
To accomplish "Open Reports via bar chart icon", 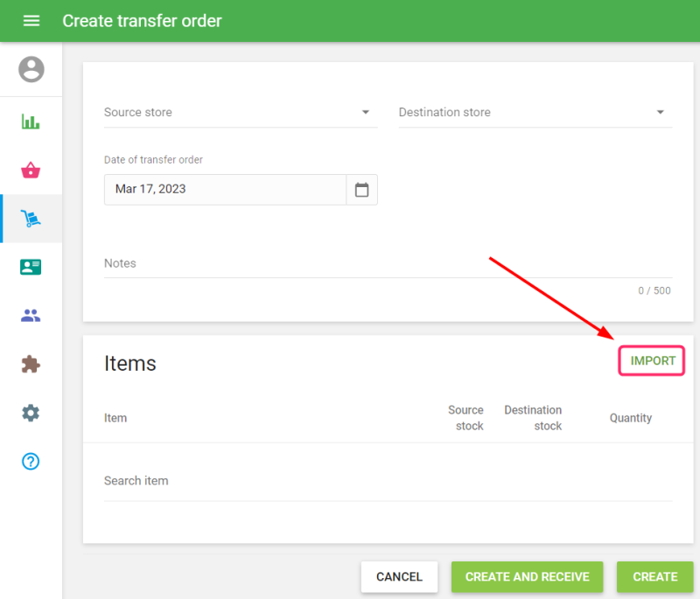I will tap(31, 122).
